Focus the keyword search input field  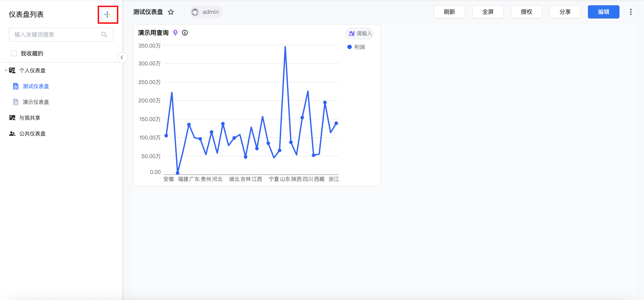[56, 34]
